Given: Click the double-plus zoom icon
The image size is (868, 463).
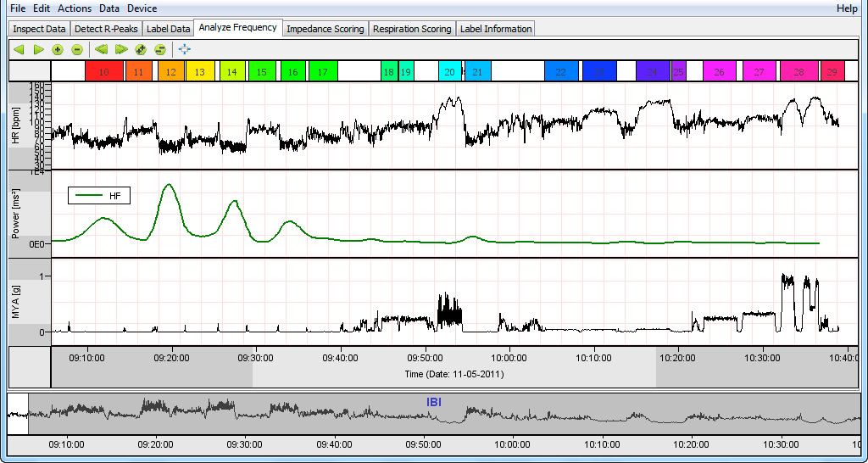Looking at the screenshot, I should (141, 50).
